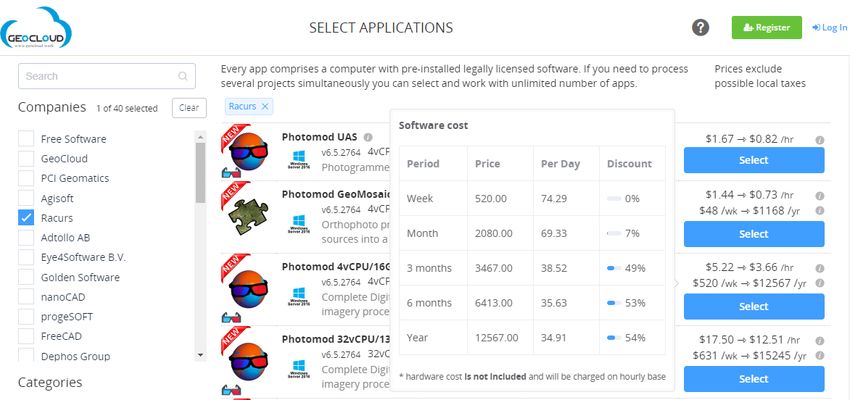Screen dimensions: 850x400
Task: Toggle the Golden Software checkbox
Action: pyautogui.click(x=26, y=277)
